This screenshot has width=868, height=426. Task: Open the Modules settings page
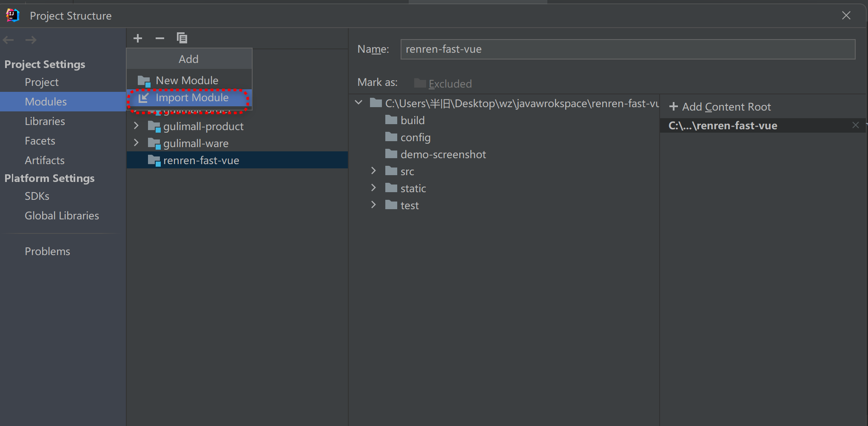(x=63, y=102)
